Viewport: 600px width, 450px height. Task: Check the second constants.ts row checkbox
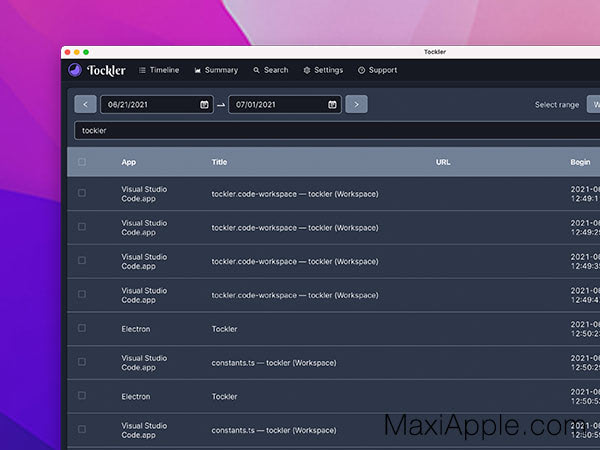(x=82, y=429)
